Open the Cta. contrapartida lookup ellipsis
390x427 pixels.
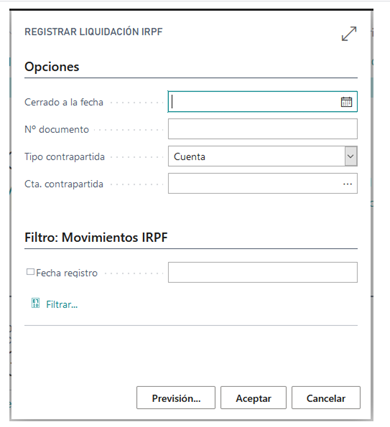pyautogui.click(x=348, y=184)
